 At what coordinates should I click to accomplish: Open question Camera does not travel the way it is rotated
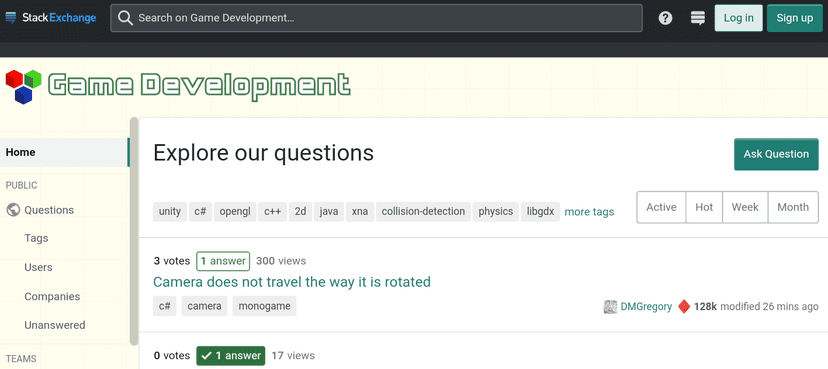[x=292, y=282]
